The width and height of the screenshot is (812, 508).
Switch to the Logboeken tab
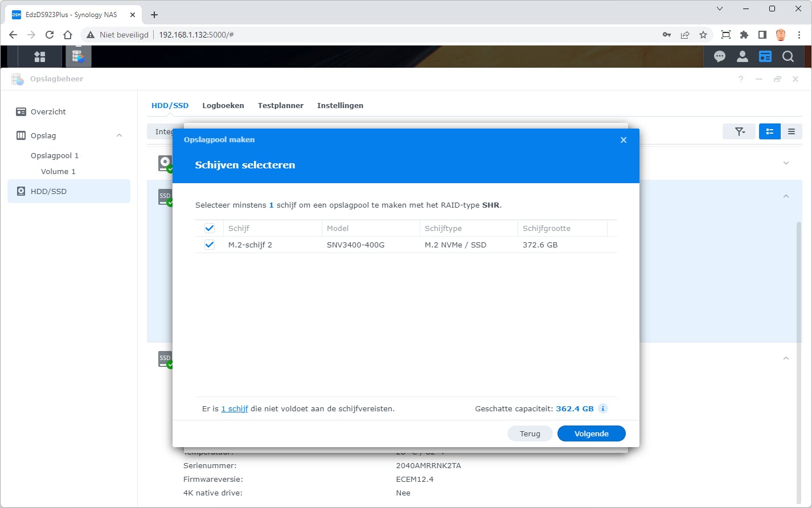tap(223, 105)
